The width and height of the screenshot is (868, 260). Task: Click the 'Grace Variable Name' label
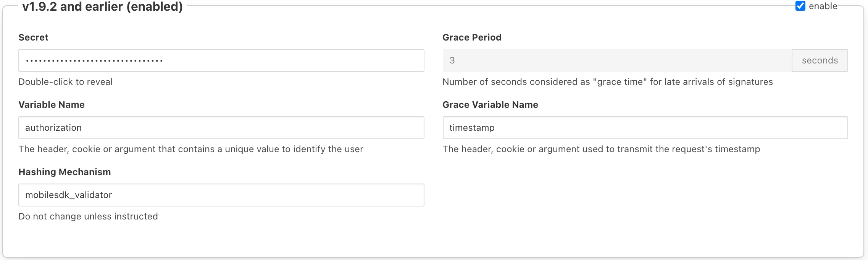pos(490,105)
